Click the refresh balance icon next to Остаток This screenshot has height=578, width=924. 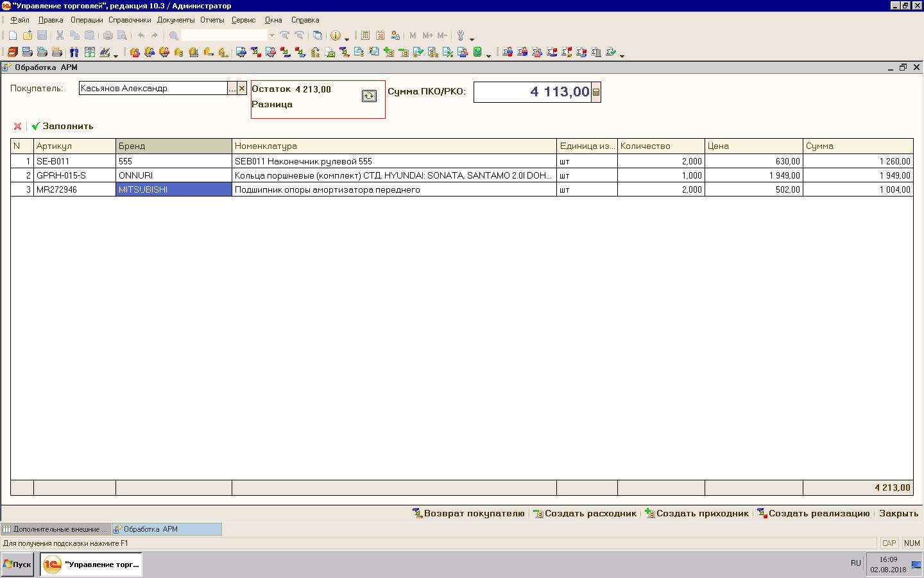click(369, 96)
